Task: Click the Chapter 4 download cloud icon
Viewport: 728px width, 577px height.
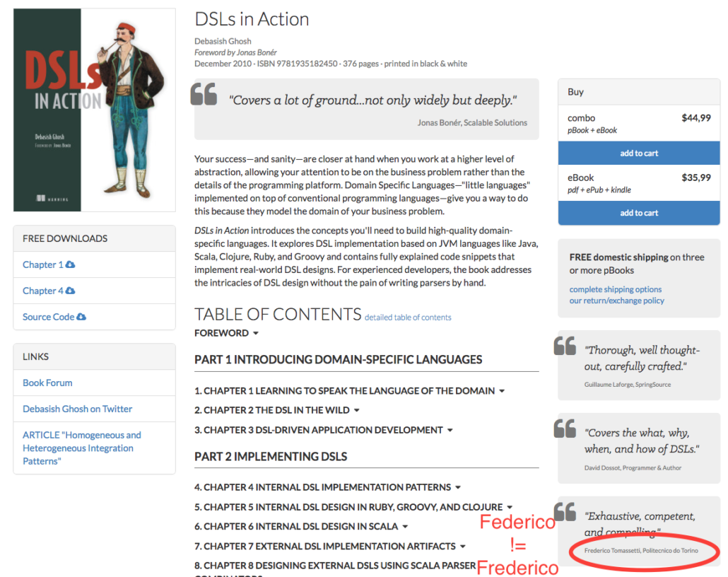Action: [x=70, y=291]
